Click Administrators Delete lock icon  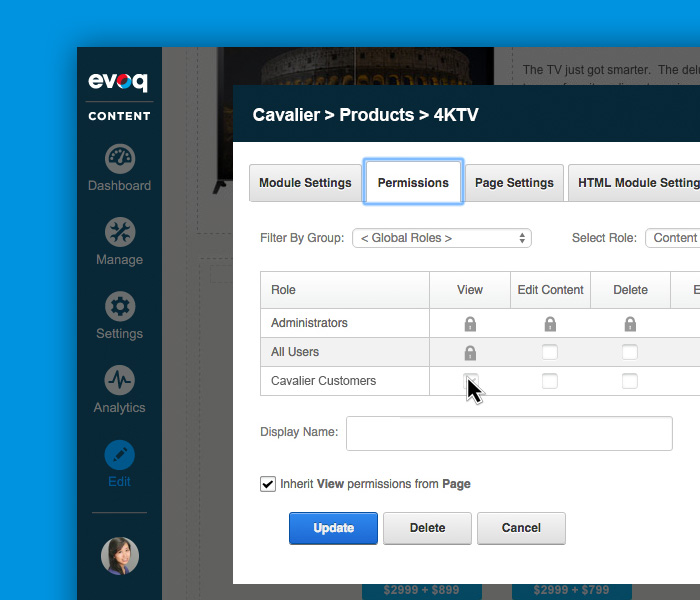pos(630,324)
